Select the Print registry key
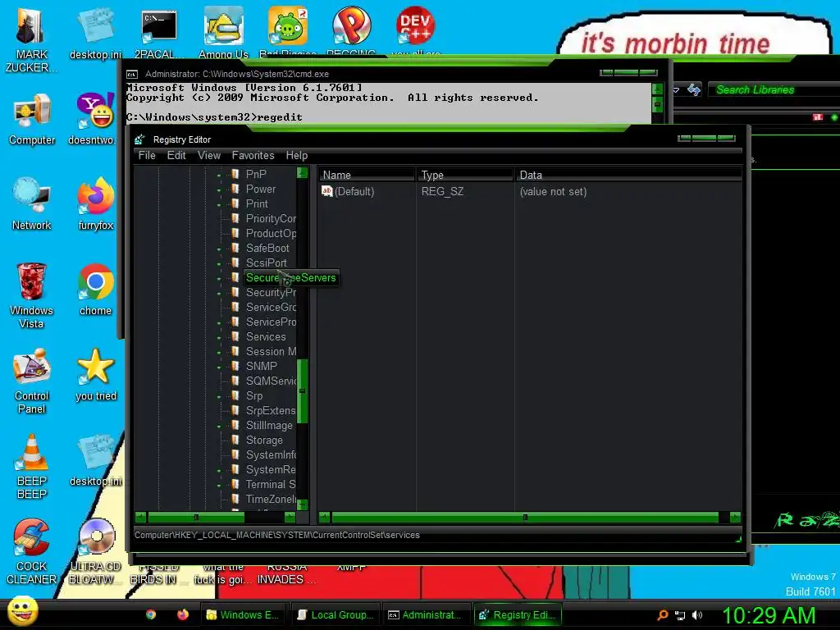This screenshot has width=840, height=630. (257, 204)
